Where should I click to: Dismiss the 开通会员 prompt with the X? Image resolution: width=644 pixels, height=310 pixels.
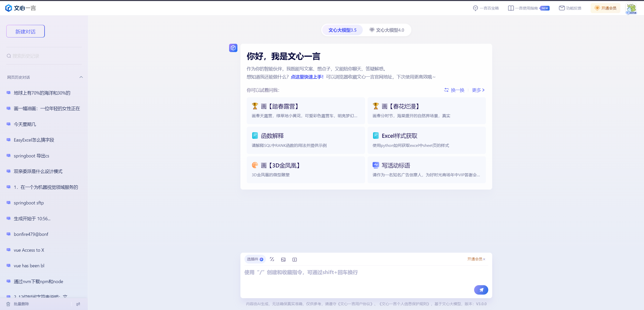click(x=484, y=259)
